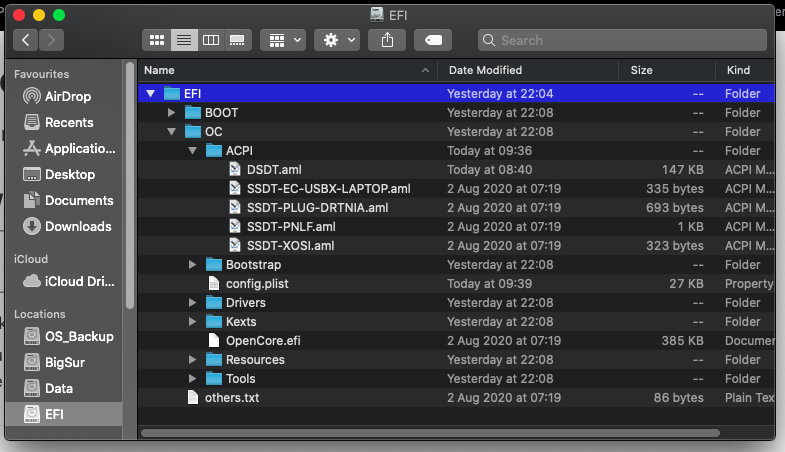Screen dimensions: 785x452
Task: Switch to list view
Action: 184,40
